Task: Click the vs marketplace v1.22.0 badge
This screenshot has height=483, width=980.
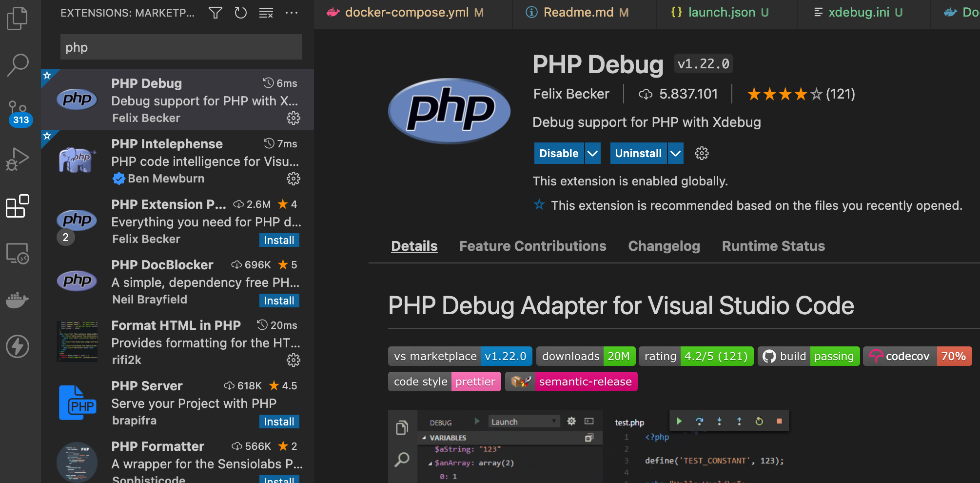Action: click(x=460, y=356)
